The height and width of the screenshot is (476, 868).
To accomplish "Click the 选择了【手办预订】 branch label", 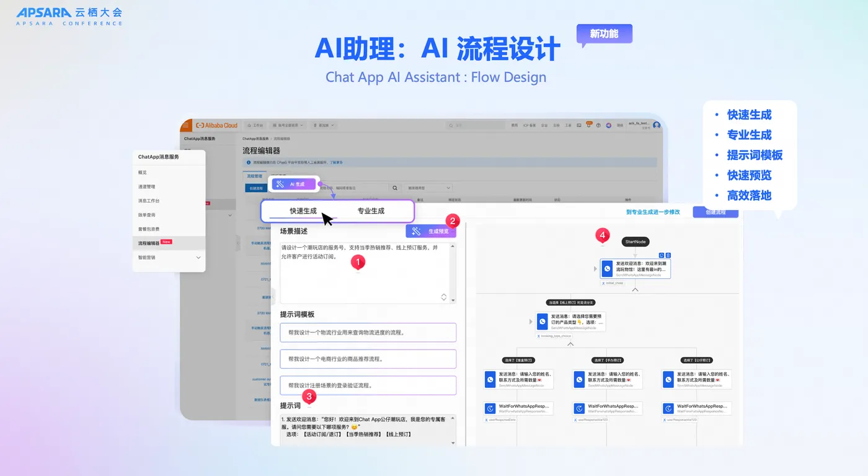I will (607, 360).
